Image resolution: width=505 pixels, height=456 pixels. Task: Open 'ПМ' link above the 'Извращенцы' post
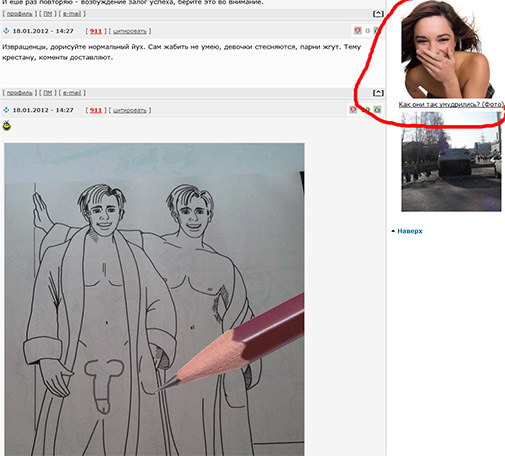(x=48, y=14)
